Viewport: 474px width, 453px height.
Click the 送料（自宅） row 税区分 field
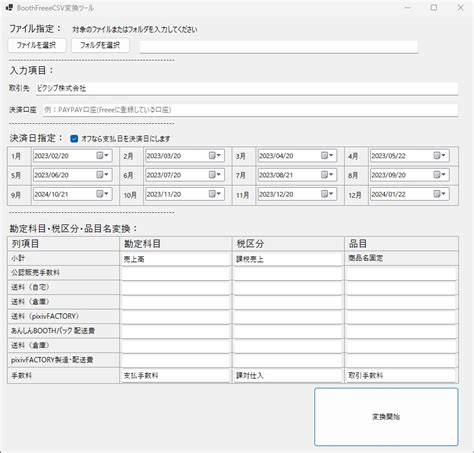coord(288,288)
